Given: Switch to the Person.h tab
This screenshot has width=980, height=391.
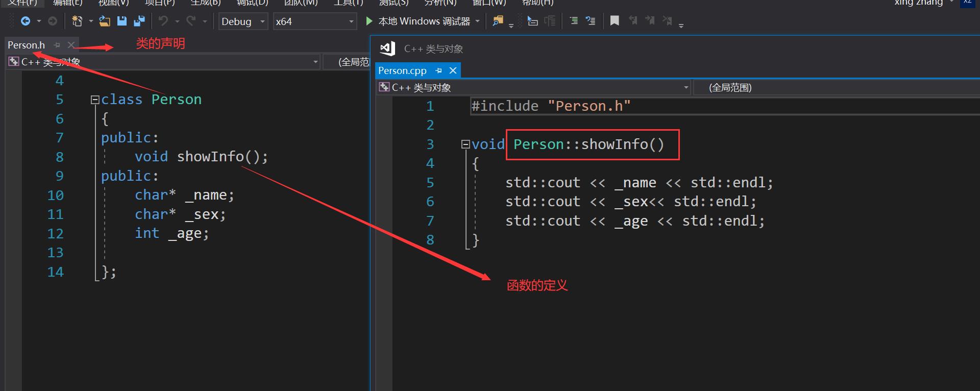Looking at the screenshot, I should [26, 45].
